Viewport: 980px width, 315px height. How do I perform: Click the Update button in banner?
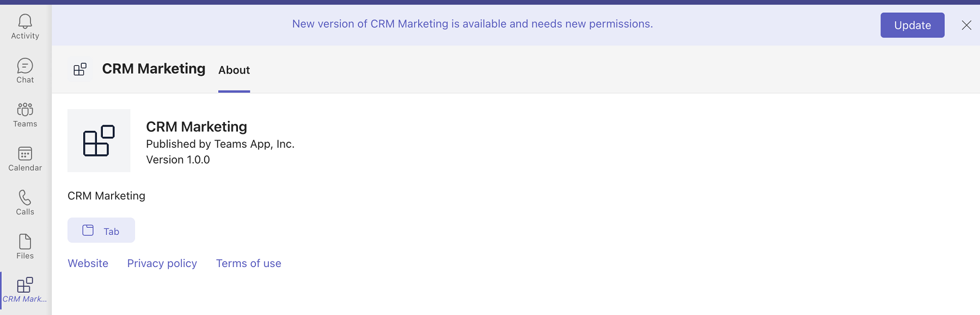pyautogui.click(x=912, y=25)
